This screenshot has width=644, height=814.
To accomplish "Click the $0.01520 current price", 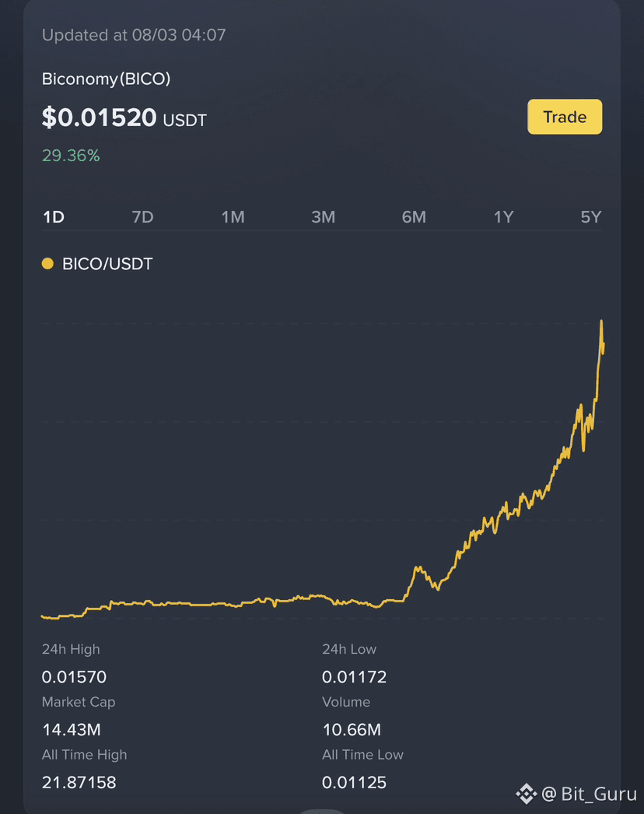I will (99, 118).
